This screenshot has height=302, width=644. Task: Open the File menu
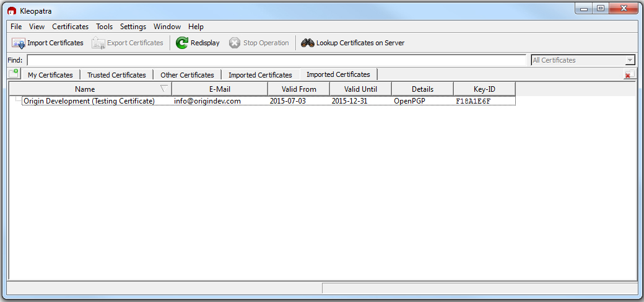pos(16,26)
